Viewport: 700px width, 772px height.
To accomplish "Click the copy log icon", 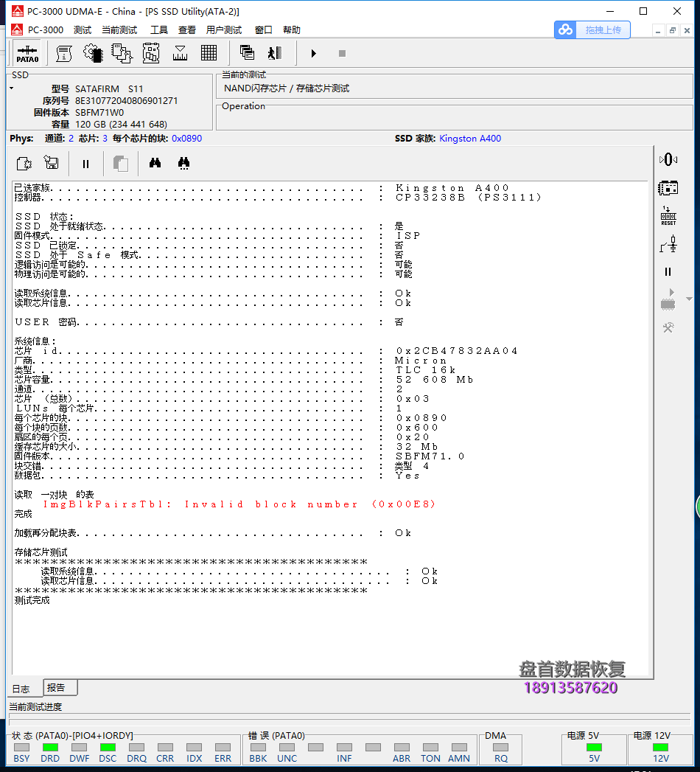I will click(x=121, y=164).
